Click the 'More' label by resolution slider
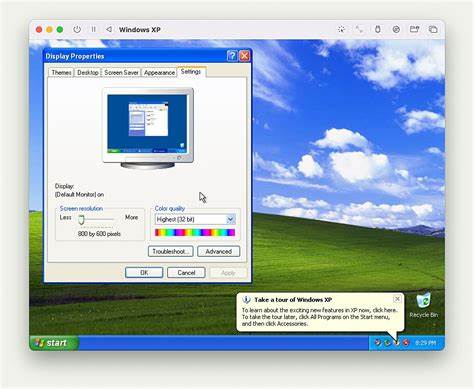Screen dimensions: 474x389 (131, 217)
